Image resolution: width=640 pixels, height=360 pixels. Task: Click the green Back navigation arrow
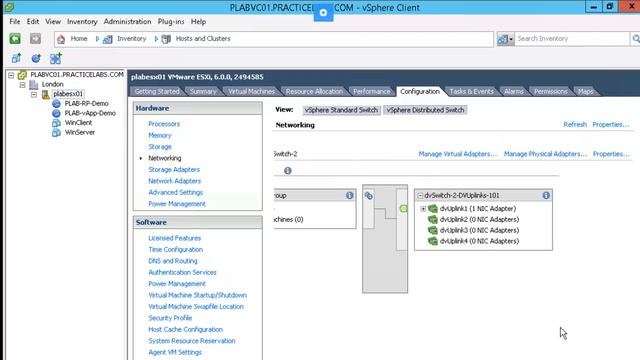15,39
